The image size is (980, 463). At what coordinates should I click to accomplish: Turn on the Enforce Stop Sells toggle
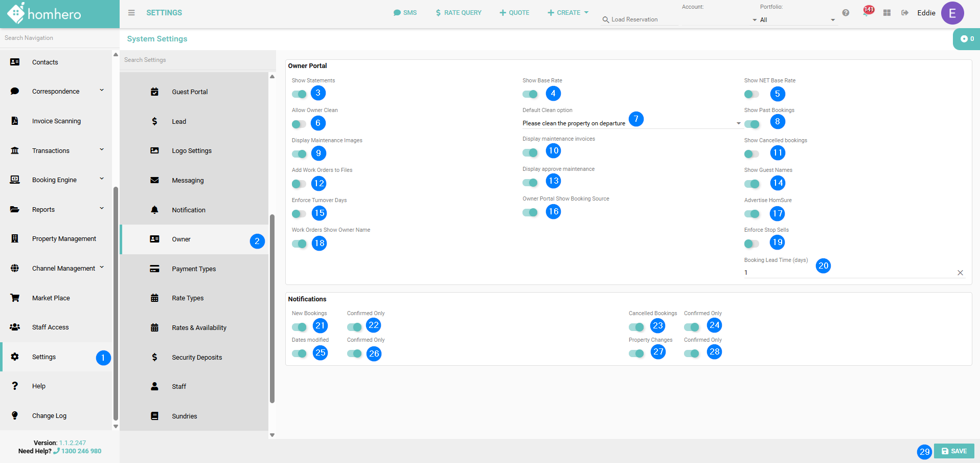(751, 244)
